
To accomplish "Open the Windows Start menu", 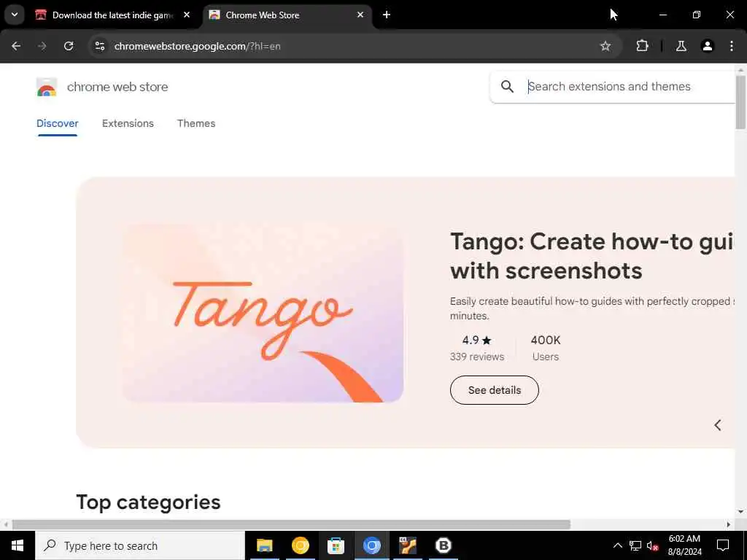I will [18, 545].
